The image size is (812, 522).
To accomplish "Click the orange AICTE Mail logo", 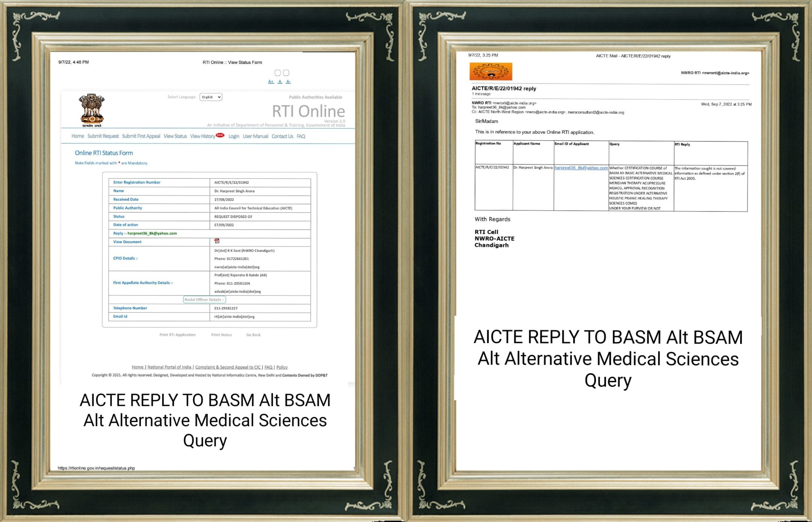I will [x=491, y=71].
